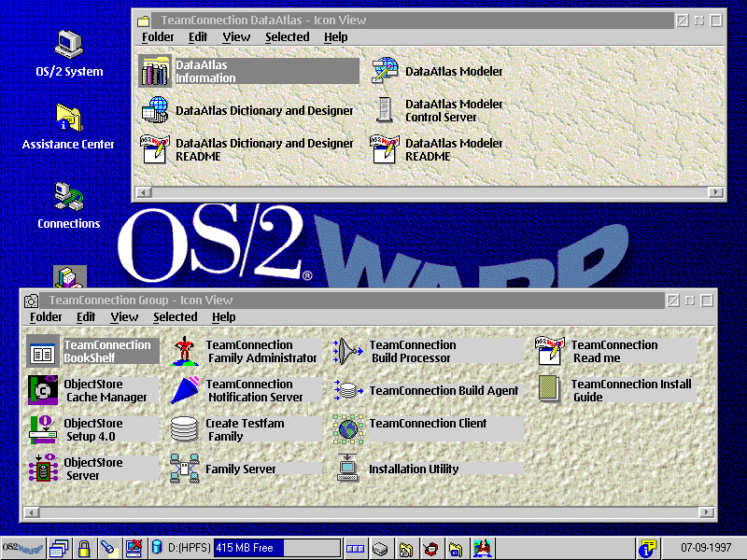Launch TeamConnection Build Processor funnel icon
The width and height of the screenshot is (747, 560).
[x=348, y=352]
